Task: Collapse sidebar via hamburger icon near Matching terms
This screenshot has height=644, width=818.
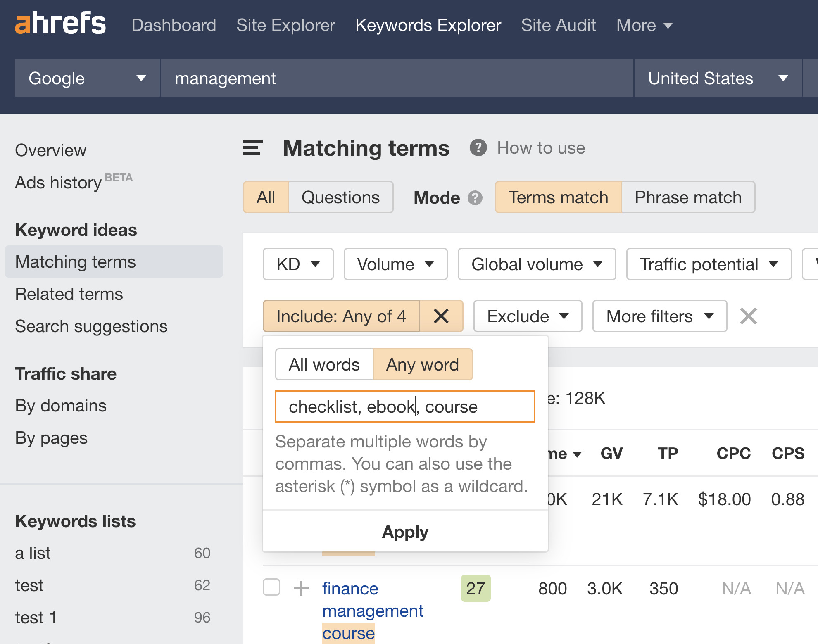Action: [252, 148]
